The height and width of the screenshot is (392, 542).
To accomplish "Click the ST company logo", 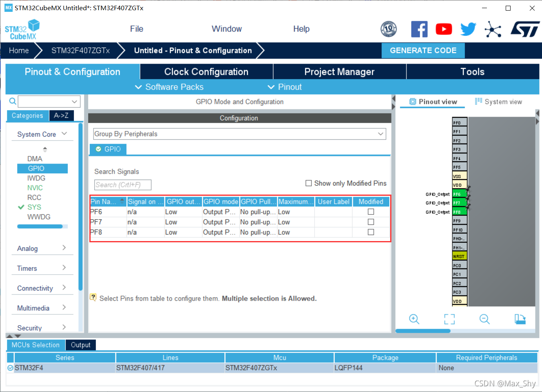I will (525, 29).
